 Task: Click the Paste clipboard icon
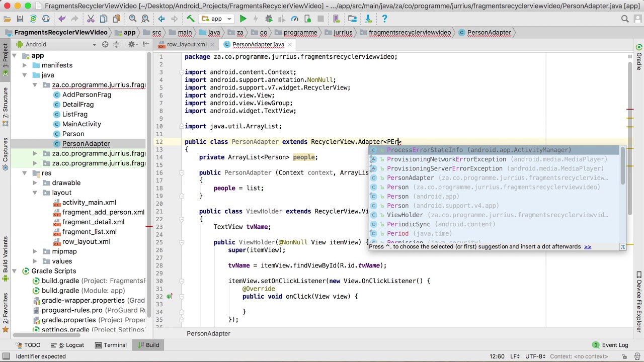pos(117,19)
